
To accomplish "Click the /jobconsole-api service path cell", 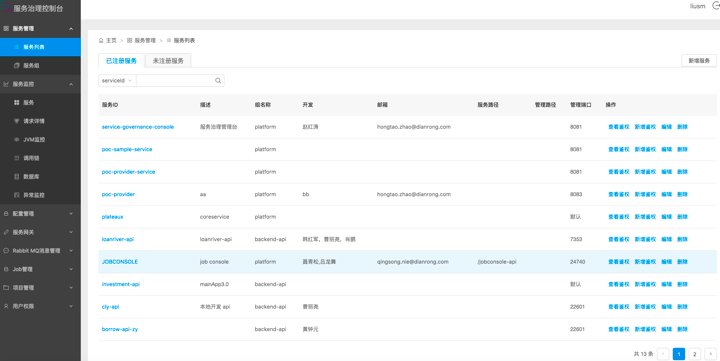I will (x=497, y=262).
